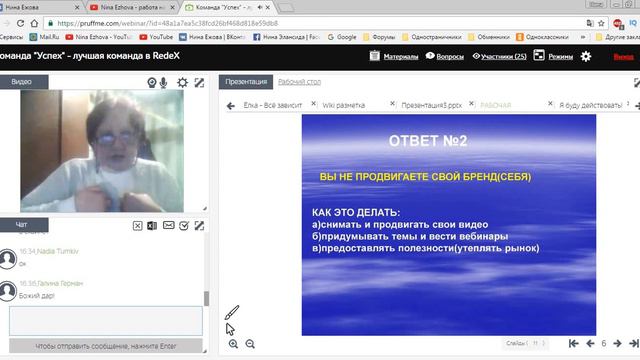This screenshot has width=640, height=360.
Task: Open the chat envelope message icon
Action: (169, 225)
